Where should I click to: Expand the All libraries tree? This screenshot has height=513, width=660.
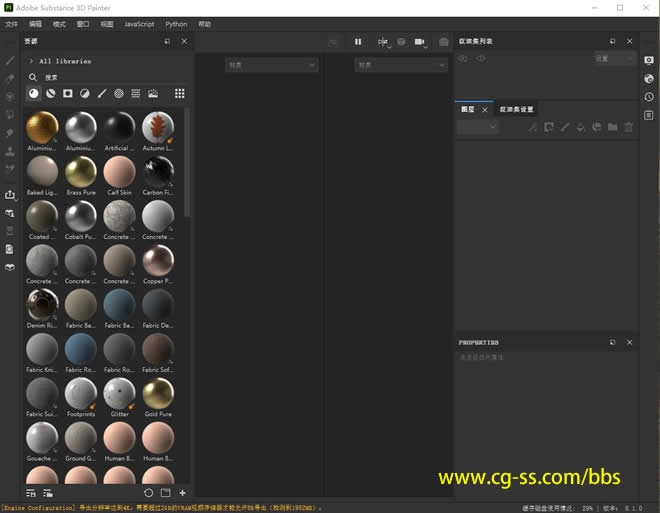tap(31, 61)
